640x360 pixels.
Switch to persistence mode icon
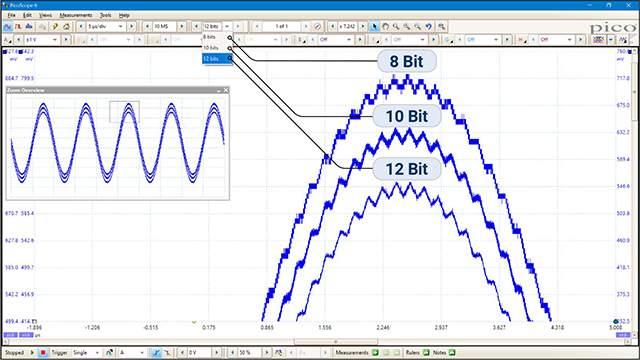point(18,27)
